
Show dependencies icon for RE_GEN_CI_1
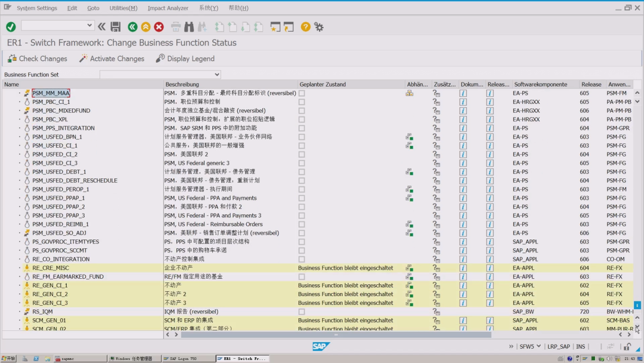(x=410, y=285)
